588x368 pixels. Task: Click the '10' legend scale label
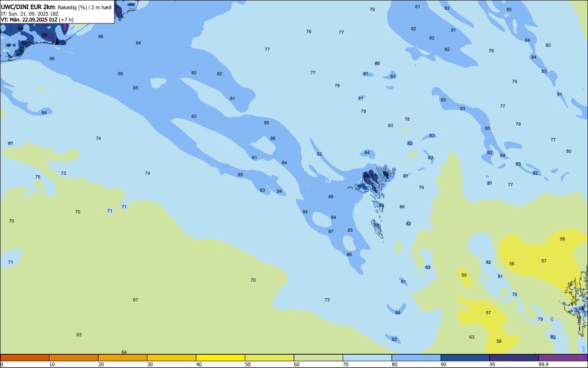click(x=52, y=364)
